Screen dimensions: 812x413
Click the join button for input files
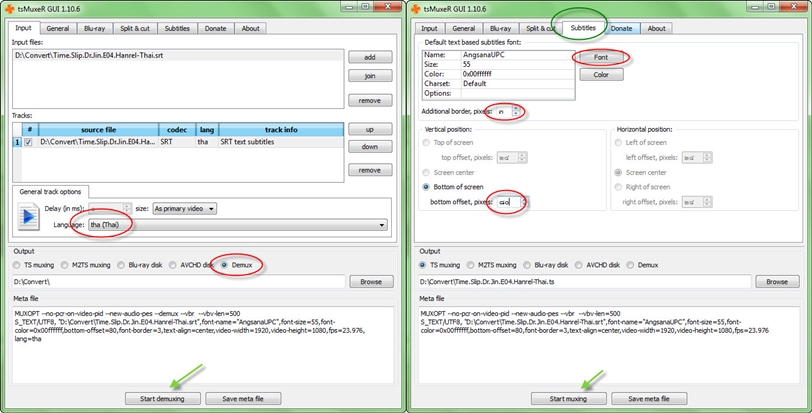[370, 76]
